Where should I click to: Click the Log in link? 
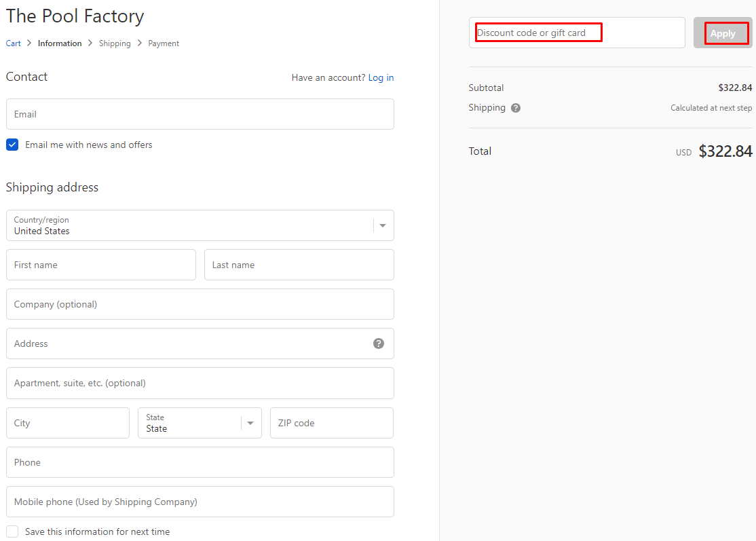pos(381,77)
